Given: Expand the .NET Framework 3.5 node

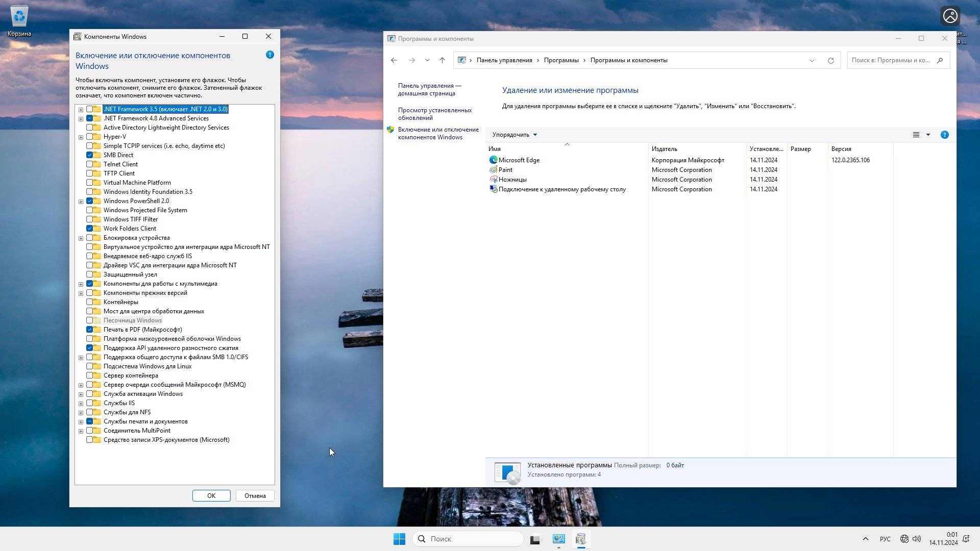Looking at the screenshot, I should point(81,109).
